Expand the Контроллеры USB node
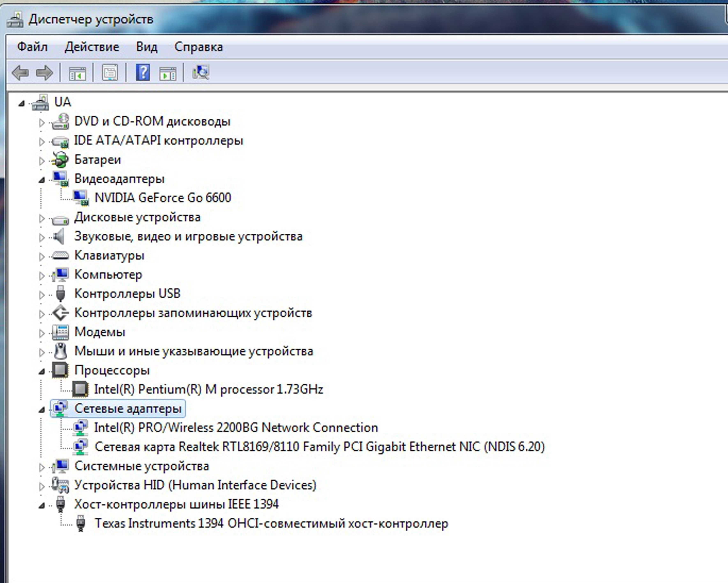The height and width of the screenshot is (583, 728). click(x=42, y=295)
